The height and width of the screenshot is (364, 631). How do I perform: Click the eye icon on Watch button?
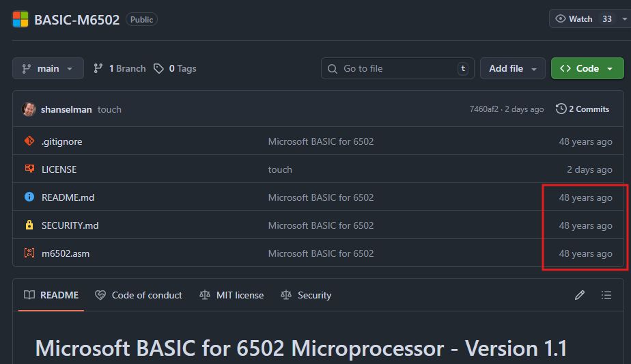(560, 19)
